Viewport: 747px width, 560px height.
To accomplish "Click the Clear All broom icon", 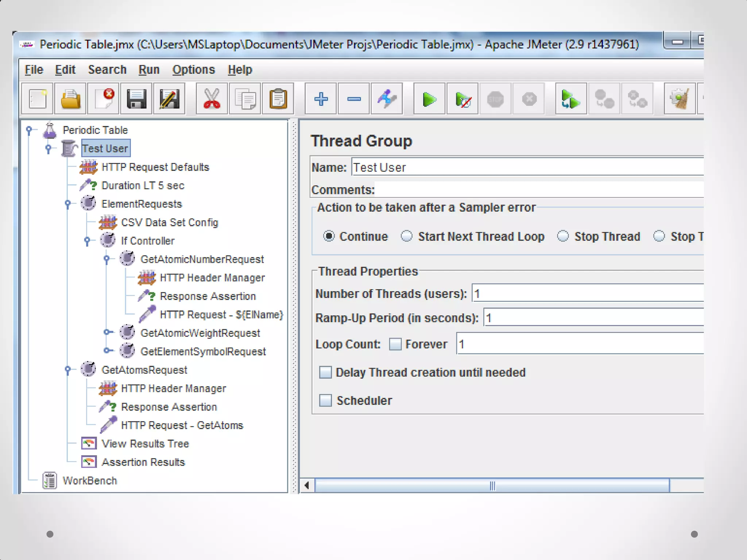I will [680, 99].
